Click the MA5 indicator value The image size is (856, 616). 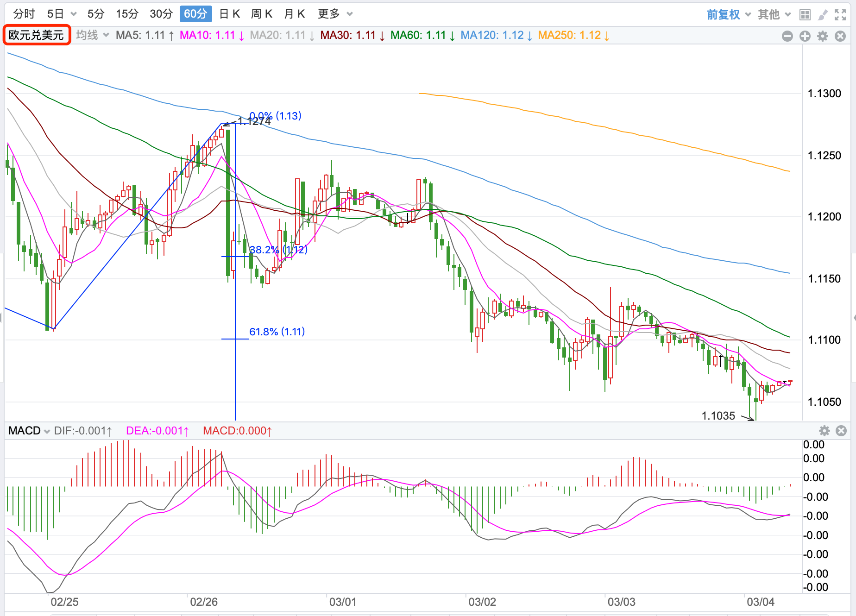pyautogui.click(x=145, y=35)
